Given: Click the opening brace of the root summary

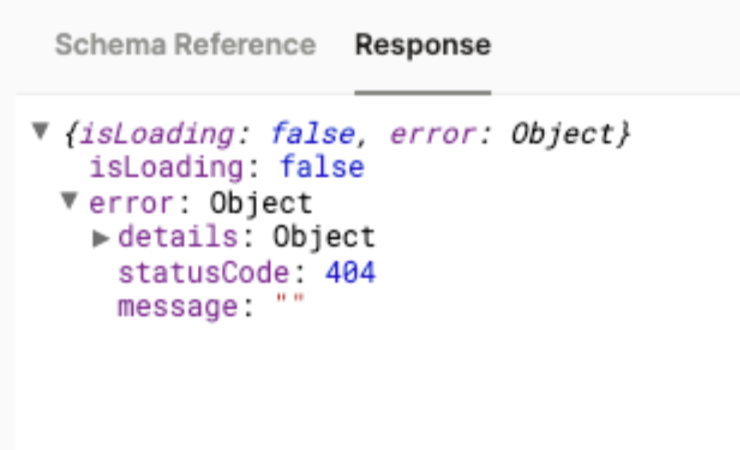Looking at the screenshot, I should coord(68,132).
